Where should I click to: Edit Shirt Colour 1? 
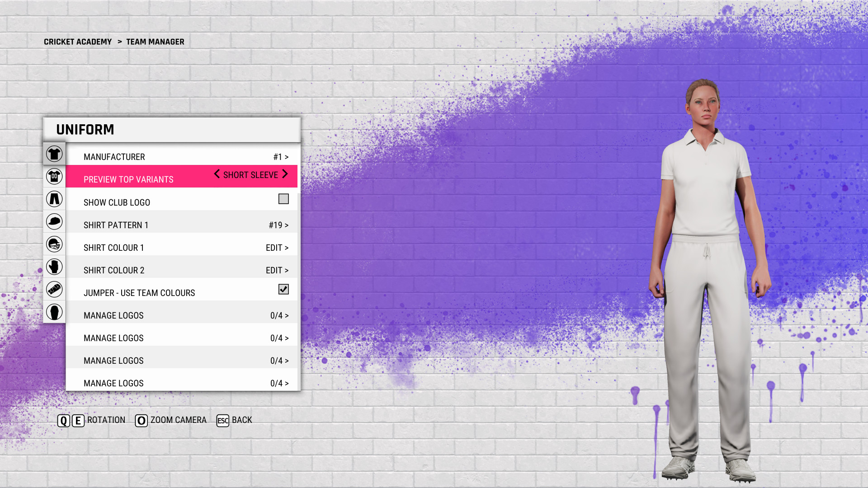277,247
